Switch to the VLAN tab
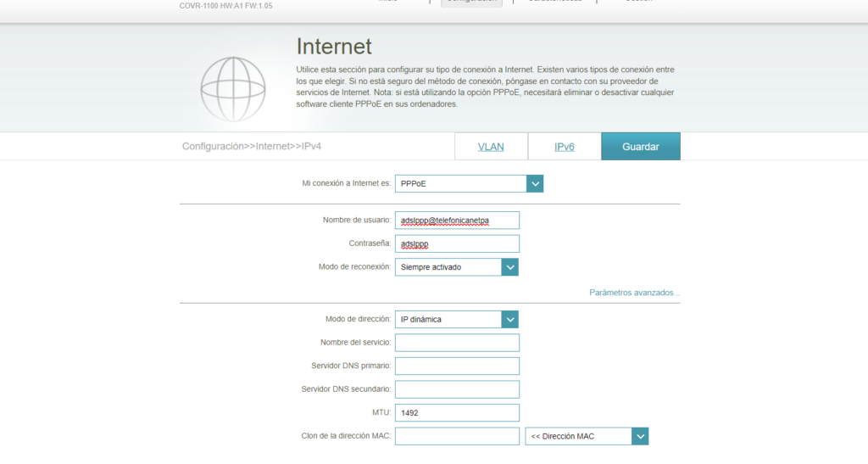This screenshot has width=868, height=464. click(491, 147)
